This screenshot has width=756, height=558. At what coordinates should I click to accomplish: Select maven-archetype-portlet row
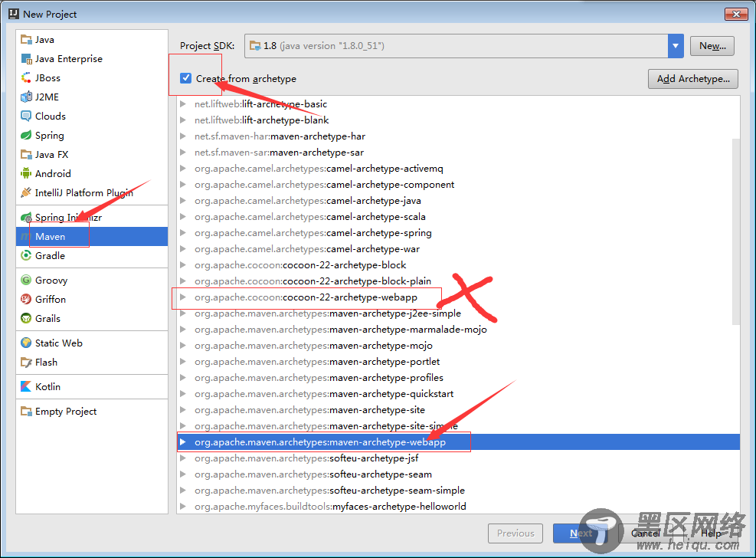coord(458,362)
